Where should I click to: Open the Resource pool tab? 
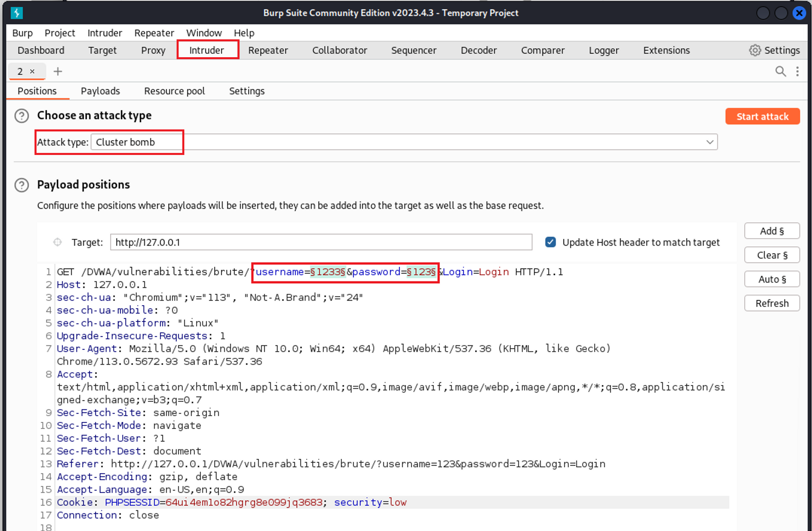point(174,91)
